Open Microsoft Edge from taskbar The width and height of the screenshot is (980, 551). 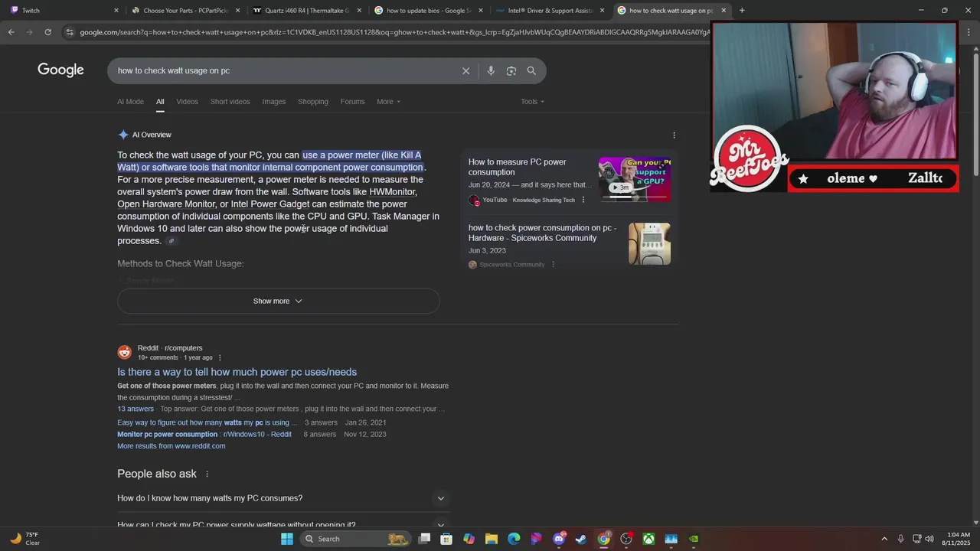514,539
